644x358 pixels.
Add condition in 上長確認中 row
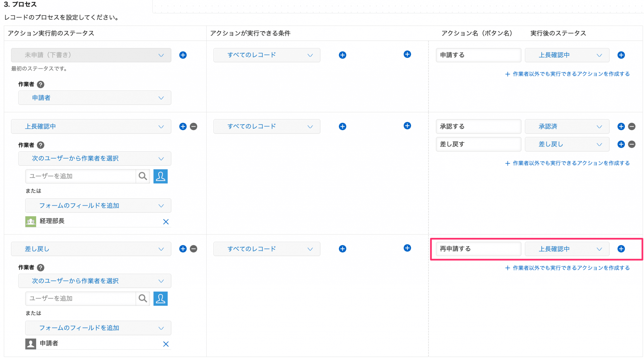[x=342, y=126]
